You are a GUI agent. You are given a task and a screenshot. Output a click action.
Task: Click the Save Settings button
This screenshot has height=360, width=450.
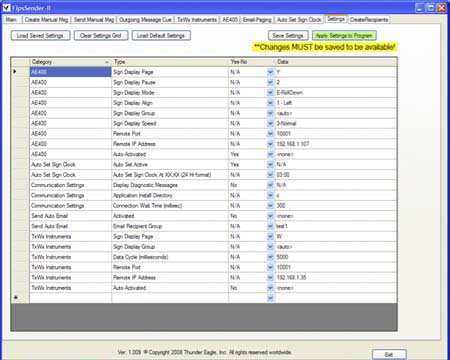point(288,36)
